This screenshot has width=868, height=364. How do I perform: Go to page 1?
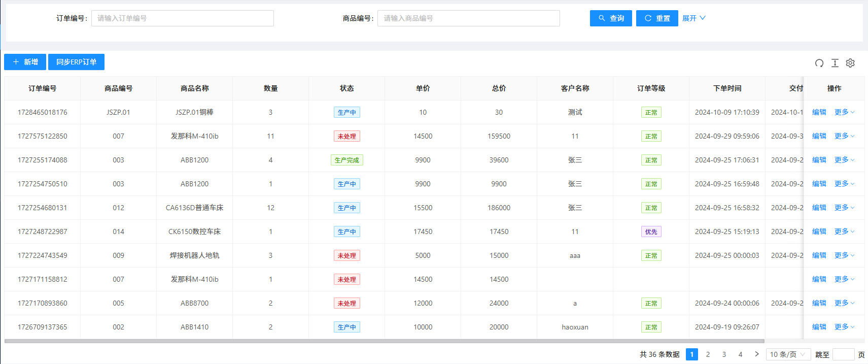(692, 354)
